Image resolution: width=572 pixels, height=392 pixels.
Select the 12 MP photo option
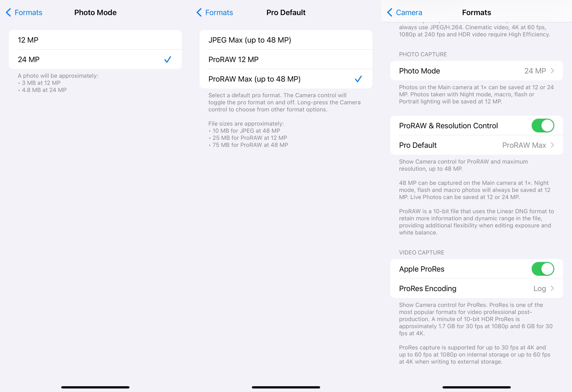(95, 40)
